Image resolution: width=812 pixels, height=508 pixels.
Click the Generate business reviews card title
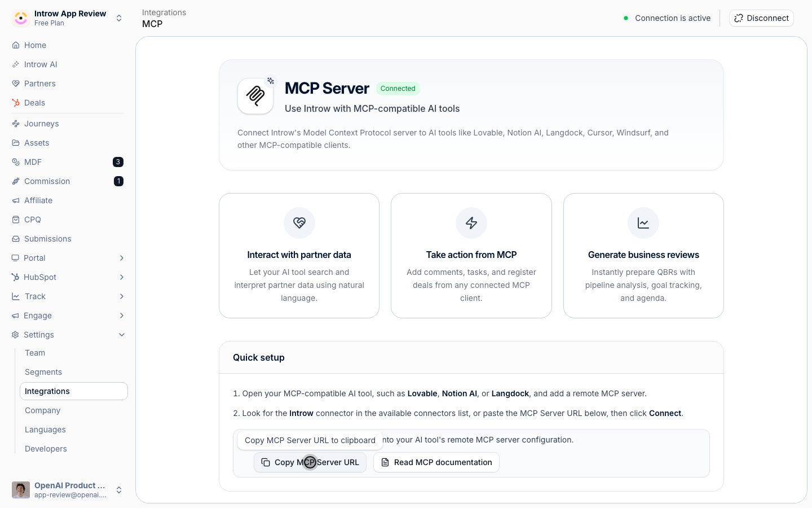(643, 255)
